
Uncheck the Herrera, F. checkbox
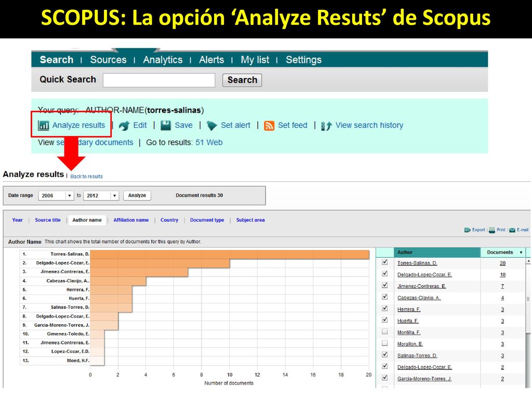(385, 308)
